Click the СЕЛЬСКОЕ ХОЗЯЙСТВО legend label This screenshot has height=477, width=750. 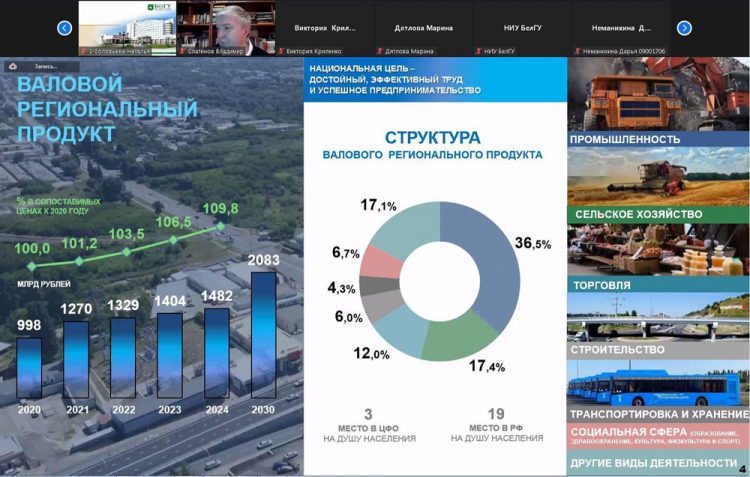638,214
